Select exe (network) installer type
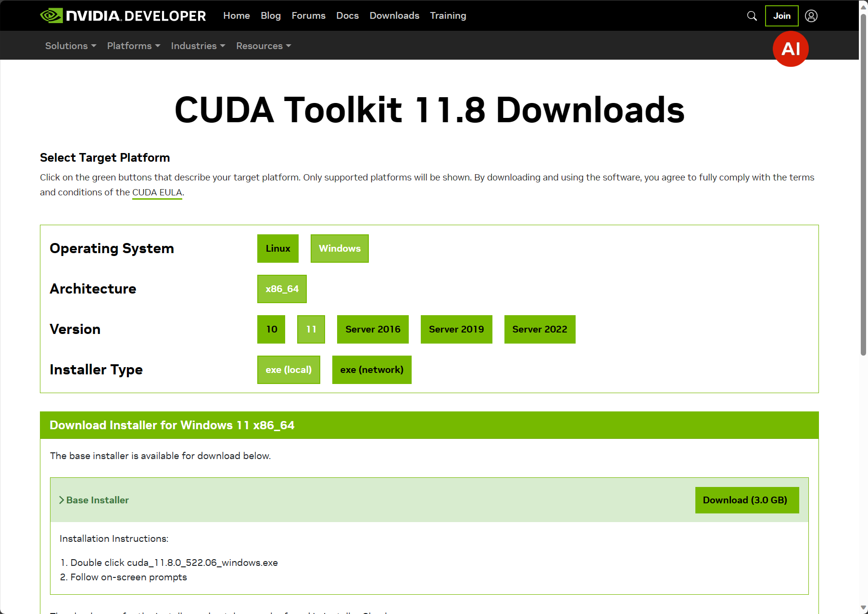This screenshot has width=868, height=614. [372, 370]
